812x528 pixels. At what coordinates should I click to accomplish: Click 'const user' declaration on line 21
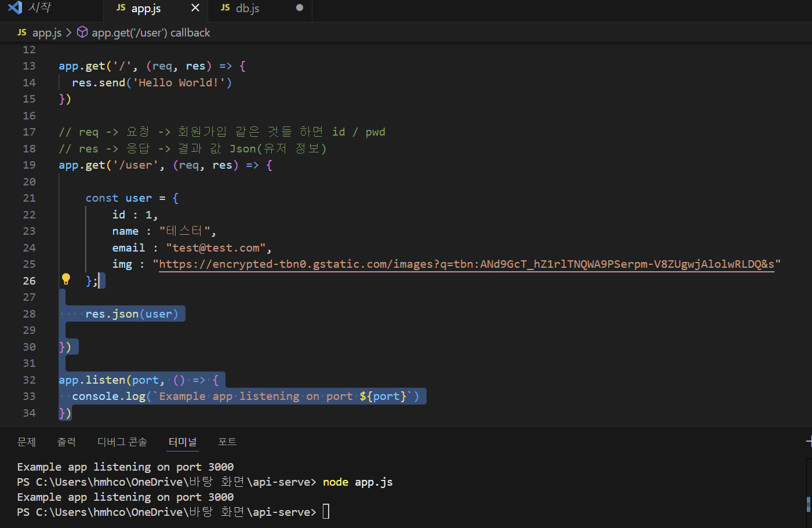click(x=119, y=198)
